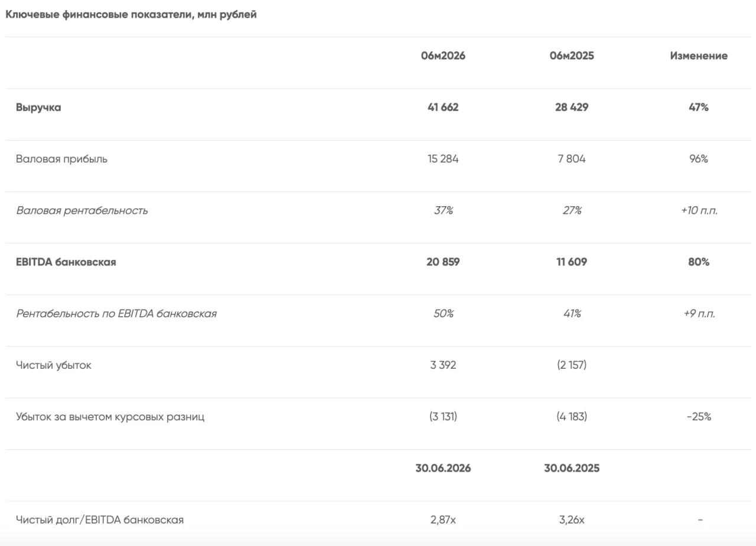Select the Чистый убыток row label
756x546 pixels.
point(54,365)
